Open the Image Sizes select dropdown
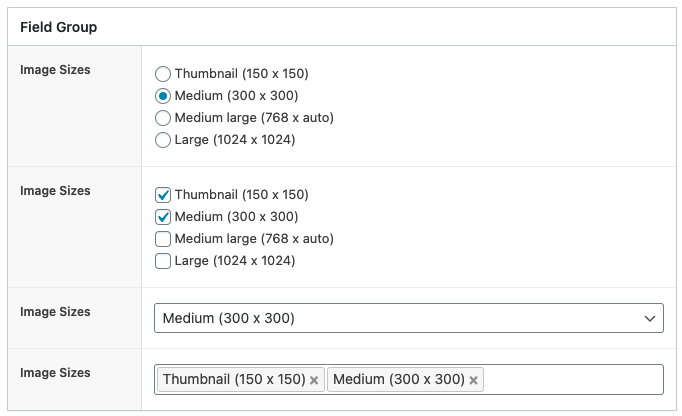The width and height of the screenshot is (682, 416). coord(408,318)
